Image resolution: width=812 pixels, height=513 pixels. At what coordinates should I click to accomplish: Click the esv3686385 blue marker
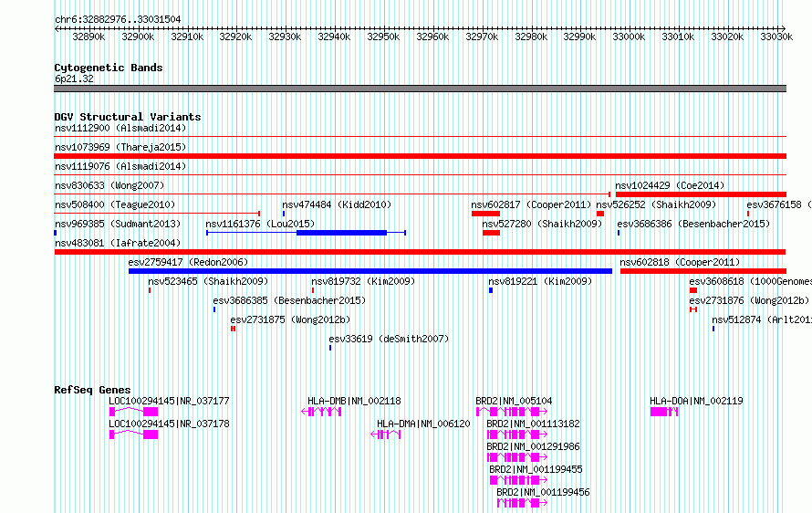tap(214, 309)
